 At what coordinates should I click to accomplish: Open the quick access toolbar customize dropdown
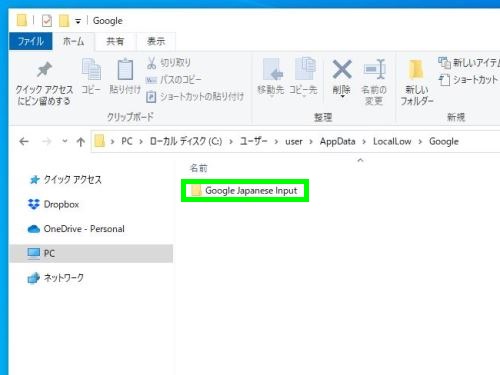click(78, 21)
